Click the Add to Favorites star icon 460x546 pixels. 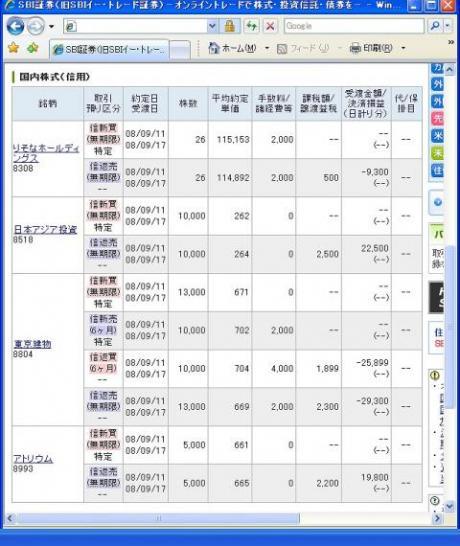32,48
